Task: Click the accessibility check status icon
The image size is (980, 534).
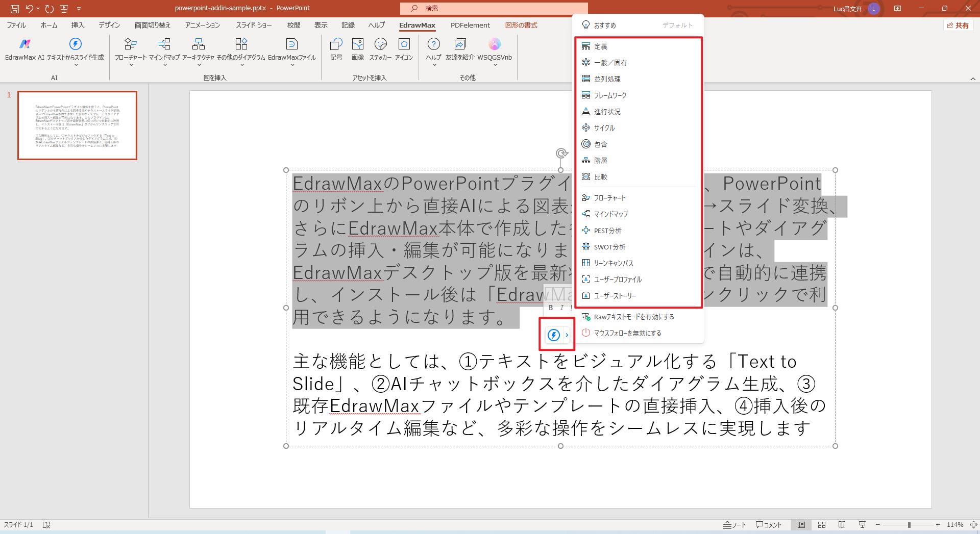Action: 46,525
